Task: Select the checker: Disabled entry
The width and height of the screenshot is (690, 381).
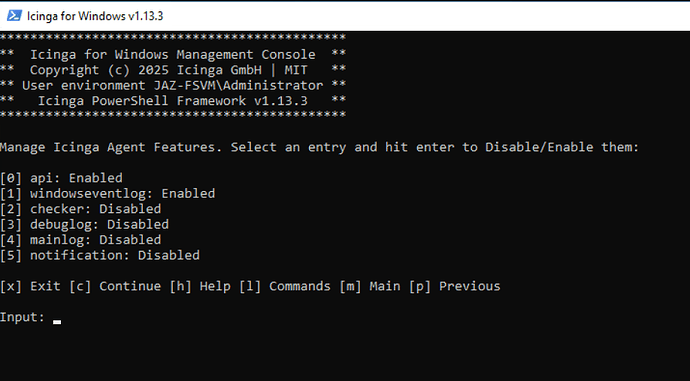Action: tap(81, 209)
